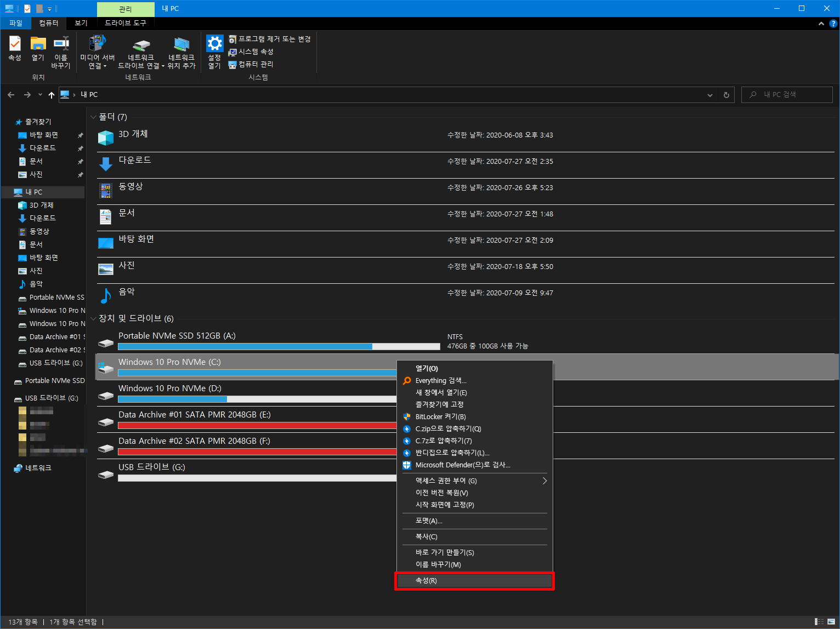
Task: Choose 포맷(A)... in context menu
Action: pyautogui.click(x=475, y=521)
